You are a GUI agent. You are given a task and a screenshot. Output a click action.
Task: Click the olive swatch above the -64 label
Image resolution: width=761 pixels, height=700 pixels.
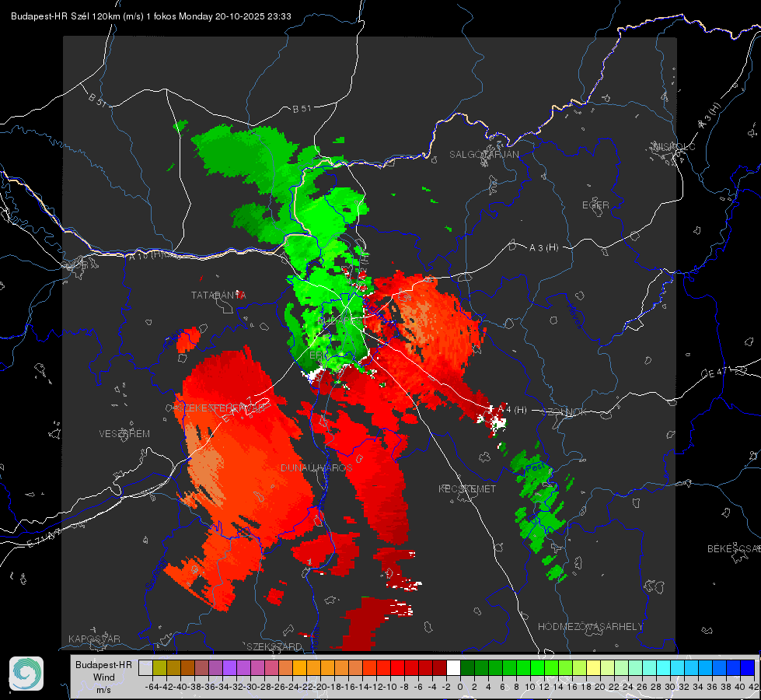pyautogui.click(x=159, y=667)
